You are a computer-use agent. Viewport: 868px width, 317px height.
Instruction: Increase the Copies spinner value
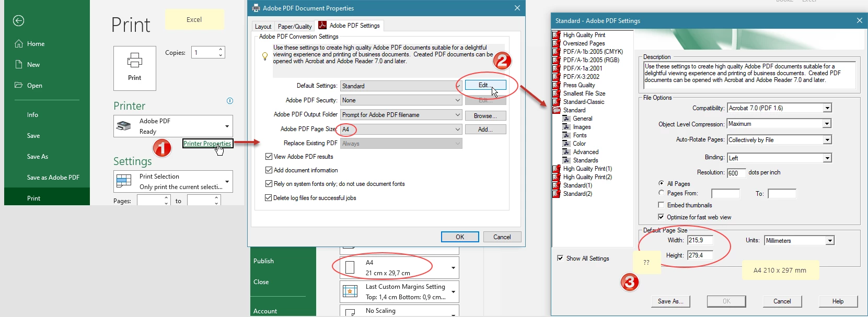point(221,50)
